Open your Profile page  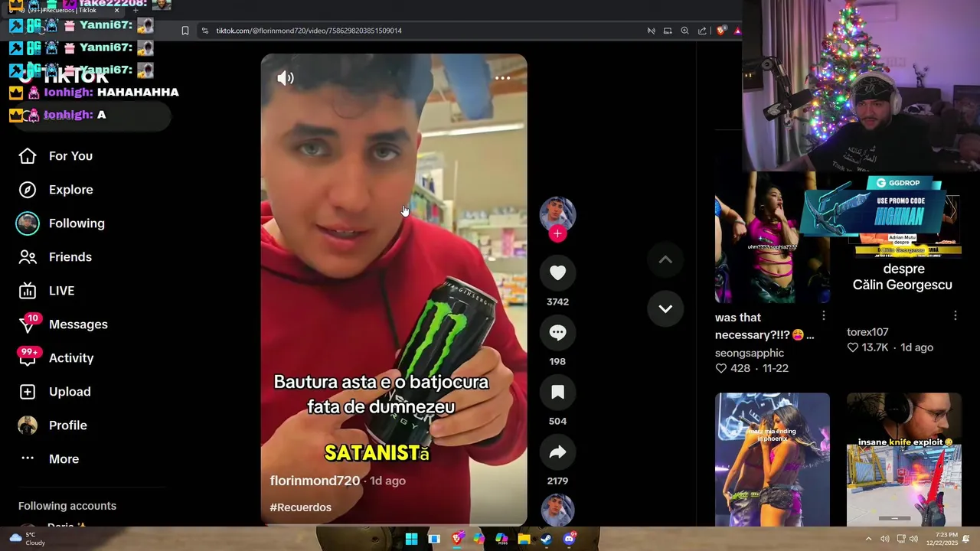(x=68, y=425)
